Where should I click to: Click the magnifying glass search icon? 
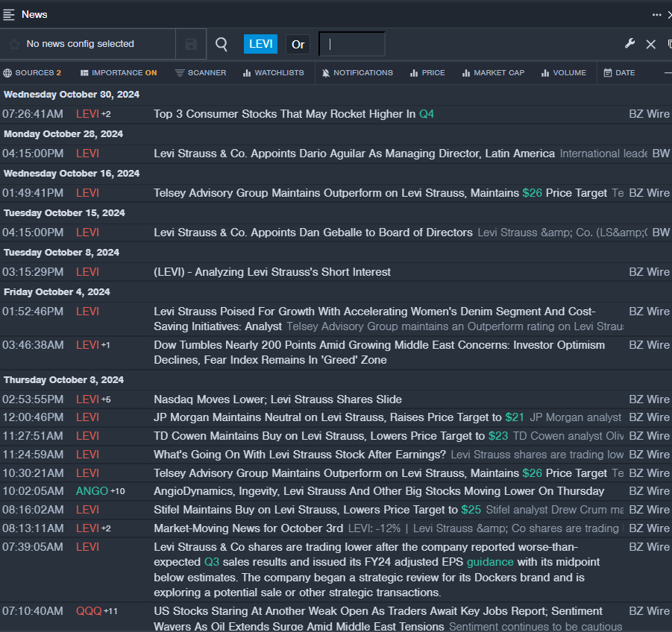222,44
